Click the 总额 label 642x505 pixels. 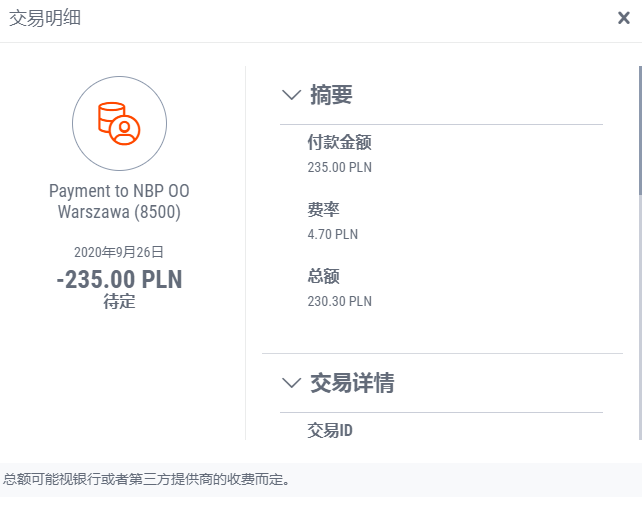(324, 275)
